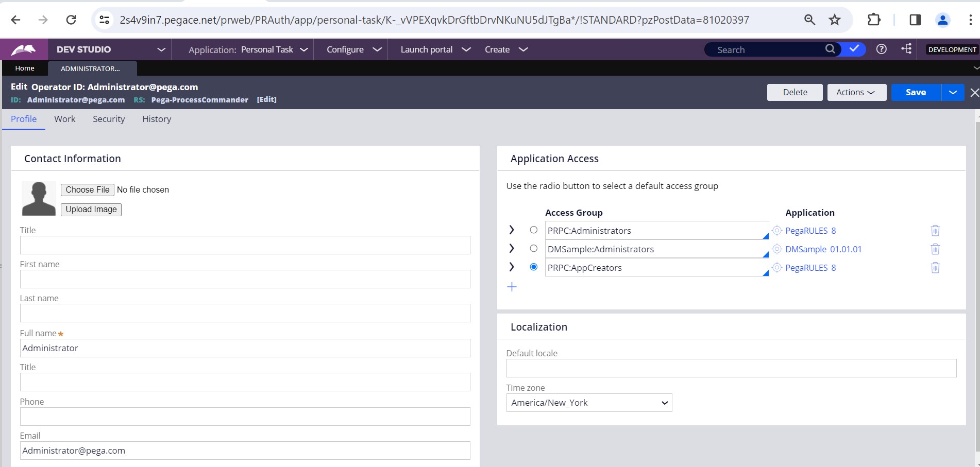Open the Time zone dropdown

(589, 403)
